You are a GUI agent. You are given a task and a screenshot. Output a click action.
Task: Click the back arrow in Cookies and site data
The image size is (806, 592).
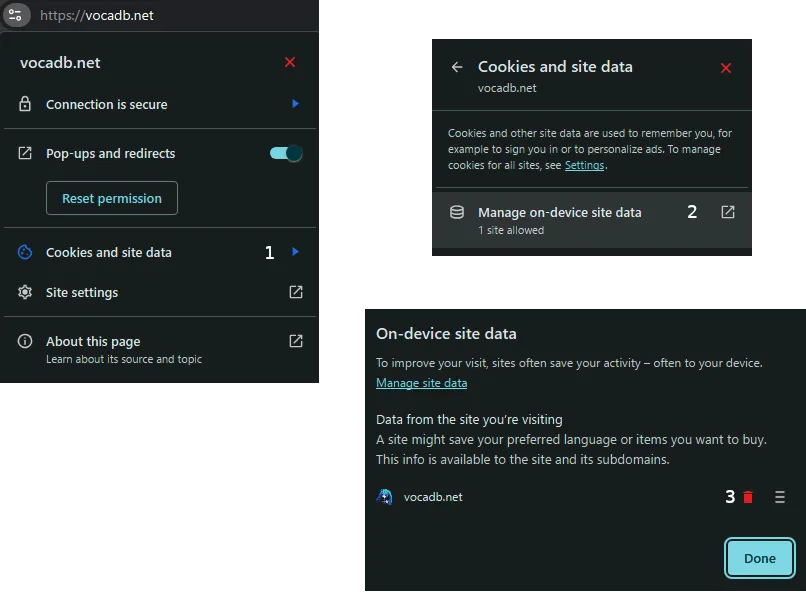(457, 67)
